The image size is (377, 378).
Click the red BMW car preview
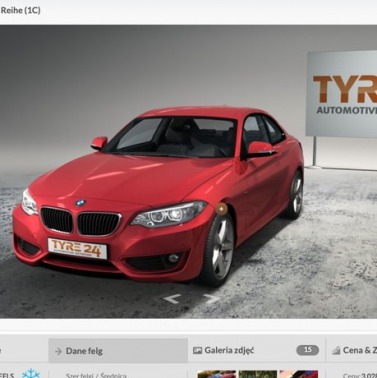click(158, 197)
